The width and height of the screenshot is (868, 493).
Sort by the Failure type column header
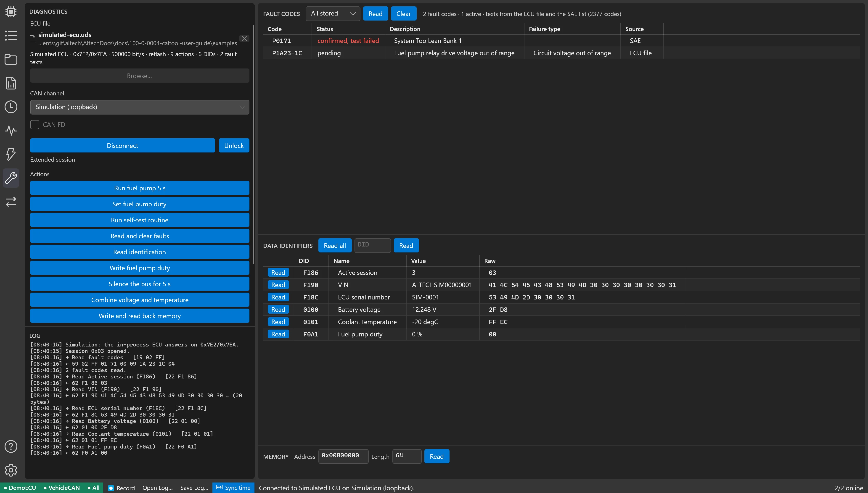[572, 29]
